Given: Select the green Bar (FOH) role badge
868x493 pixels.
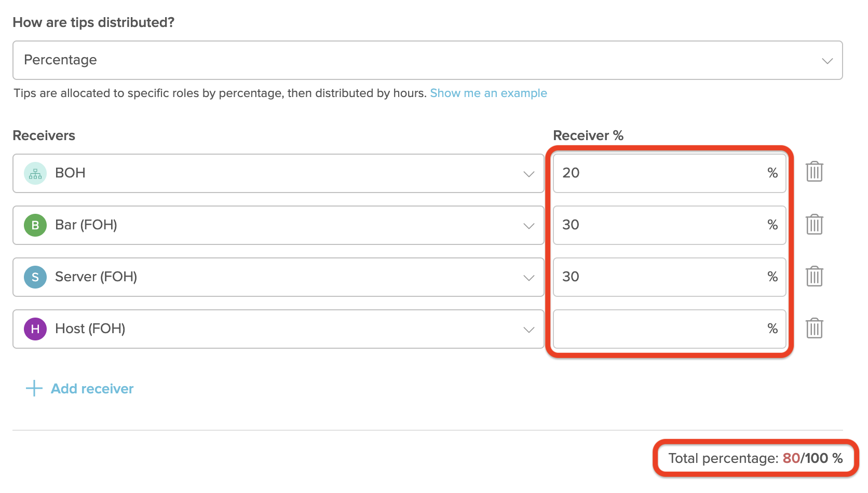Looking at the screenshot, I should point(34,225).
